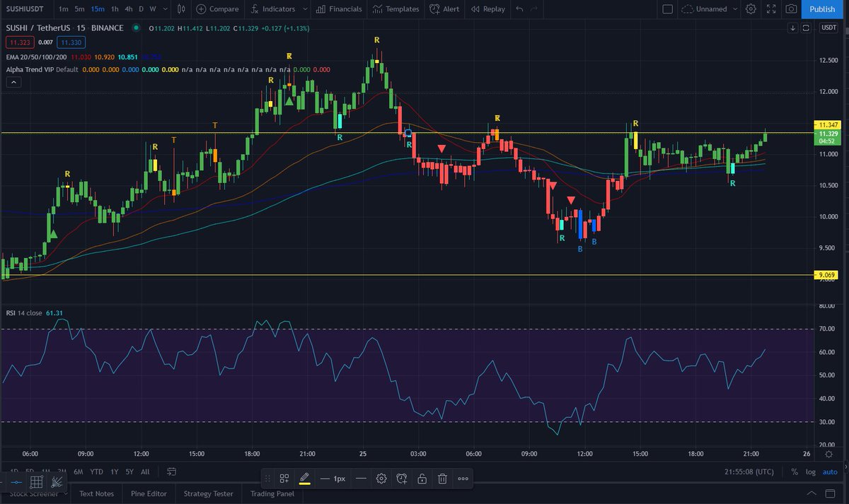Open drawing toolbar template grid icon
Viewport: 849px width, 504px height.
click(284, 479)
